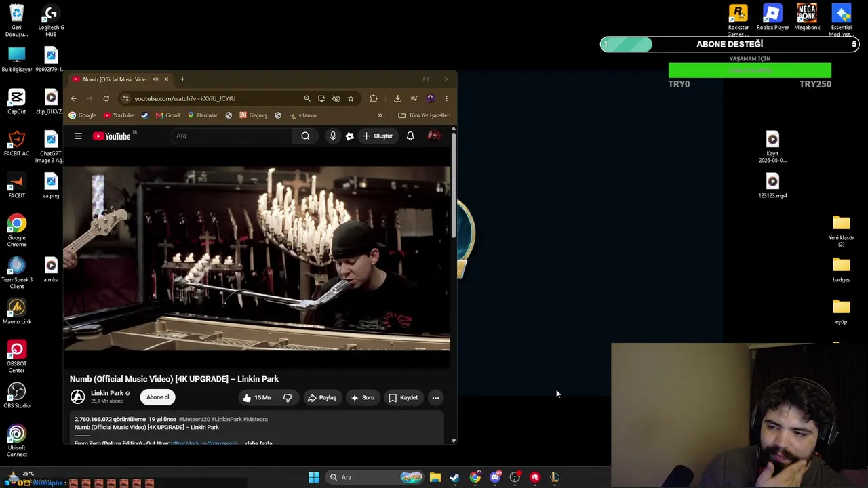Focus the YouTube Ara search field
Screen dimensions: 868x488
[x=231, y=136]
